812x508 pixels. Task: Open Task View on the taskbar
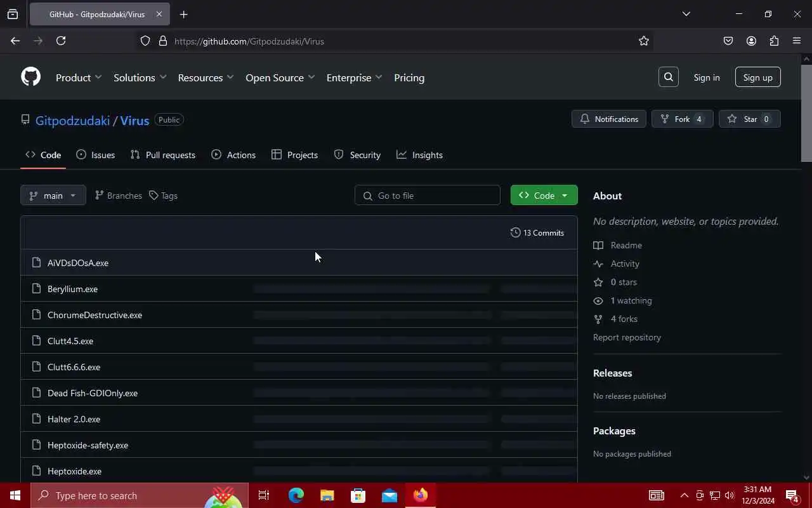click(x=264, y=495)
